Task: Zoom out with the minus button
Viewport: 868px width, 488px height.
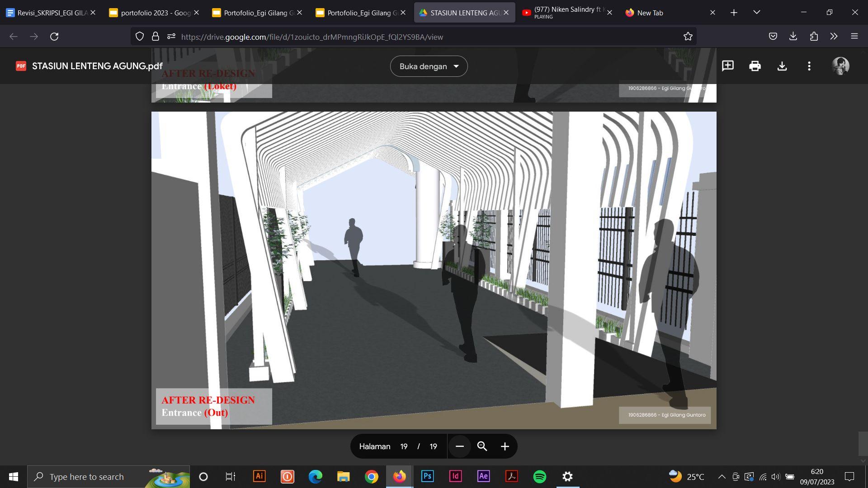Action: tap(460, 446)
